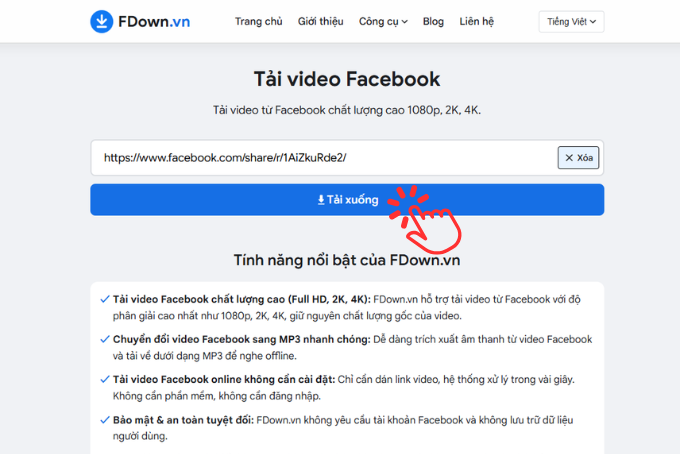The width and height of the screenshot is (680, 454).
Task: Click the FDown.vn blue download logo icon
Action: tap(101, 21)
